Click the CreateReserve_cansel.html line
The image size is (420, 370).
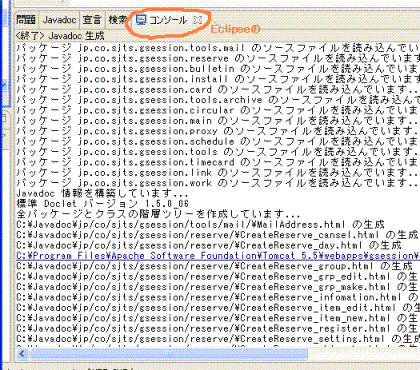(x=217, y=235)
